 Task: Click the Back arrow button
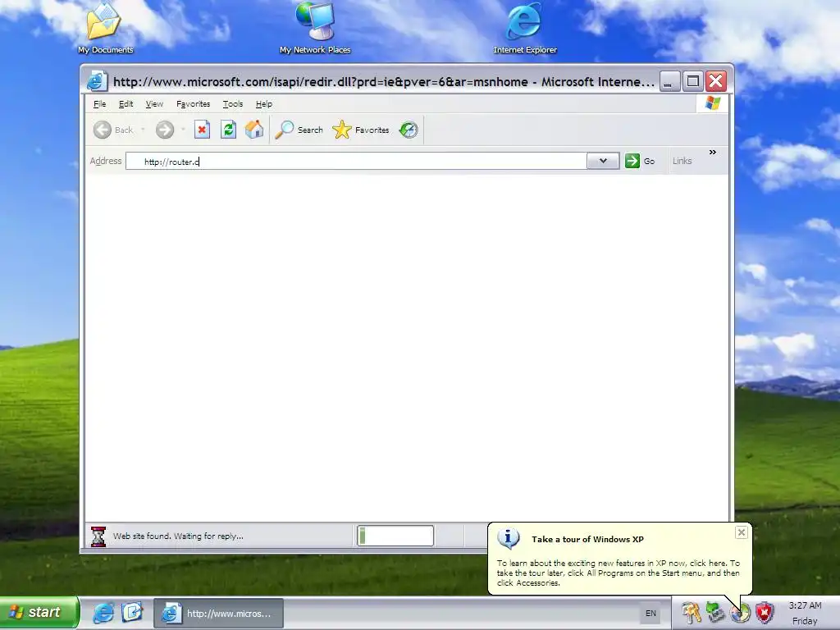pyautogui.click(x=103, y=130)
